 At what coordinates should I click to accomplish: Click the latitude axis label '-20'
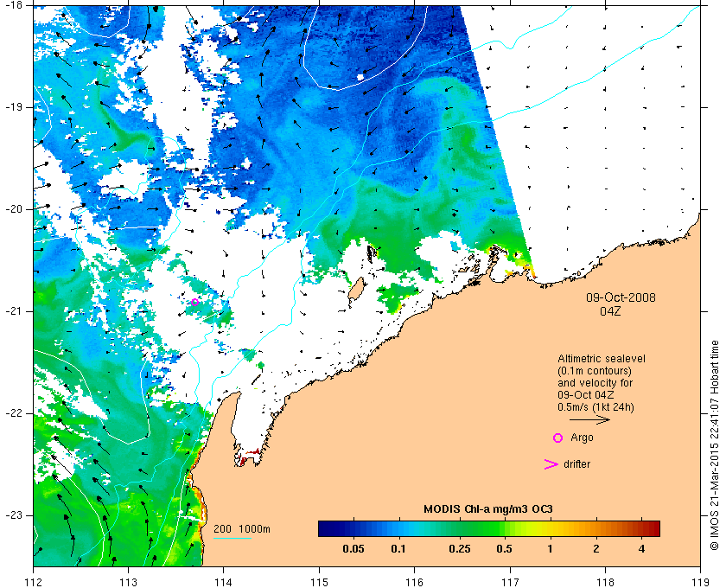pos(13,209)
